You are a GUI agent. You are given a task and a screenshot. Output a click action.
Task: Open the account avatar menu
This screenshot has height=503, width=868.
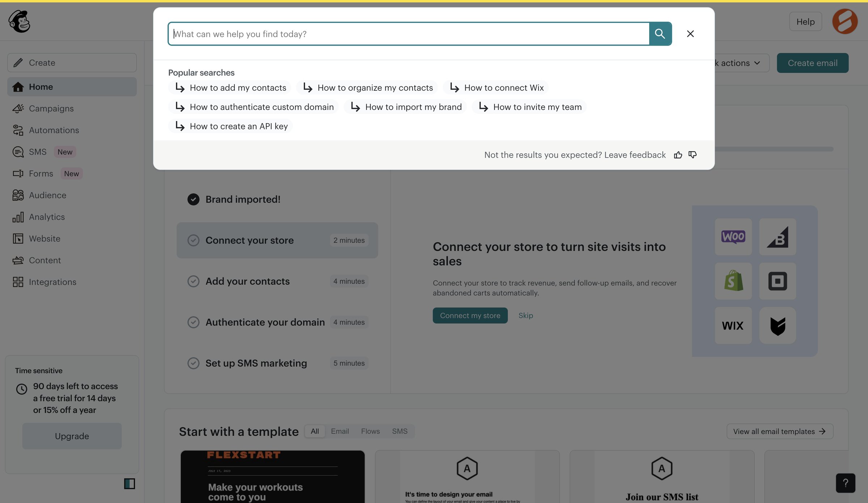coord(845,22)
